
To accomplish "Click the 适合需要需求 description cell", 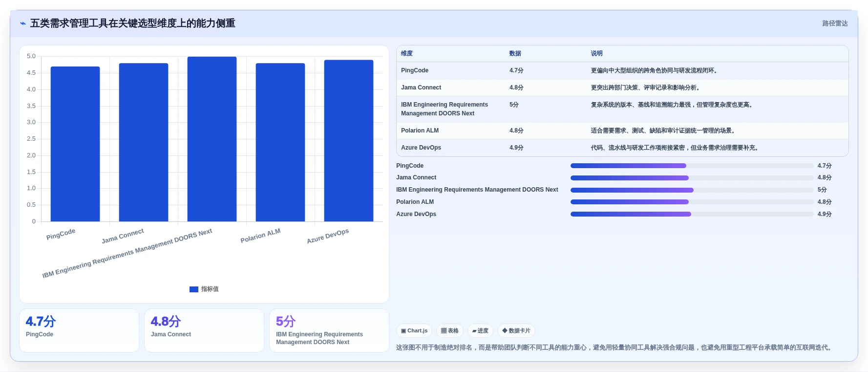I will (664, 131).
